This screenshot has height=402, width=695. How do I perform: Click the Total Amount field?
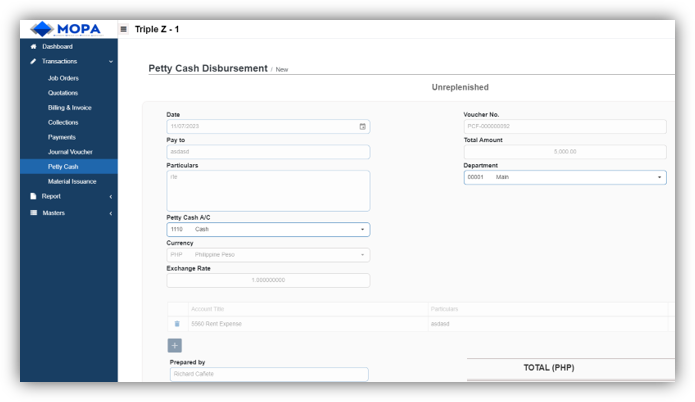(565, 152)
